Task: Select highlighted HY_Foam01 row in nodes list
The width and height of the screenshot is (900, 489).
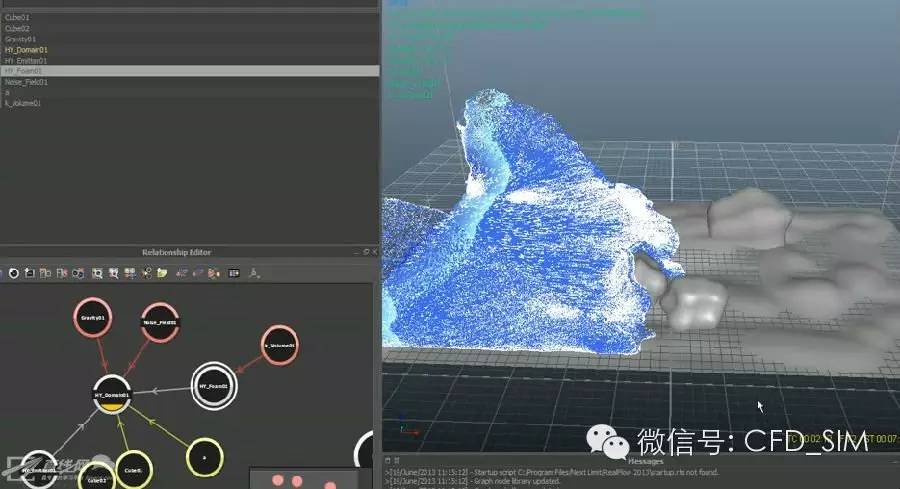Action: coord(189,71)
